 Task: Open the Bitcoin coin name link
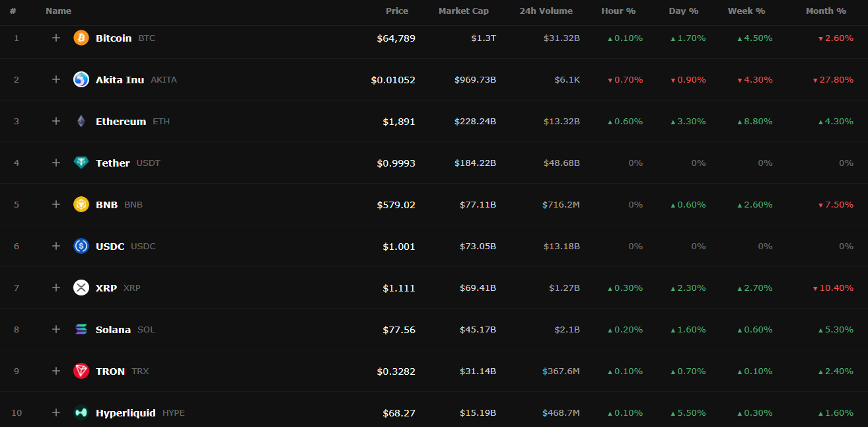114,38
